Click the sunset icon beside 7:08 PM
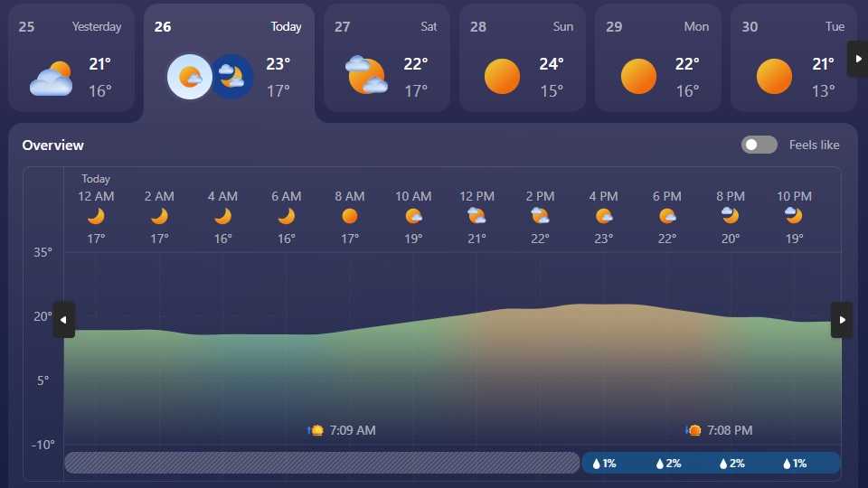Viewport: 868px width, 488px height. point(693,430)
